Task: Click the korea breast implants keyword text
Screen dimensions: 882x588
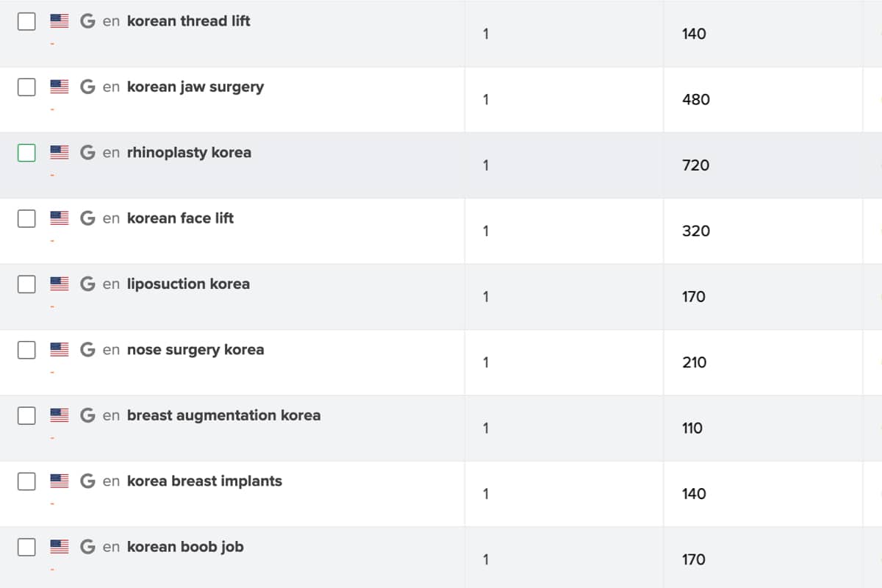Action: pos(204,481)
